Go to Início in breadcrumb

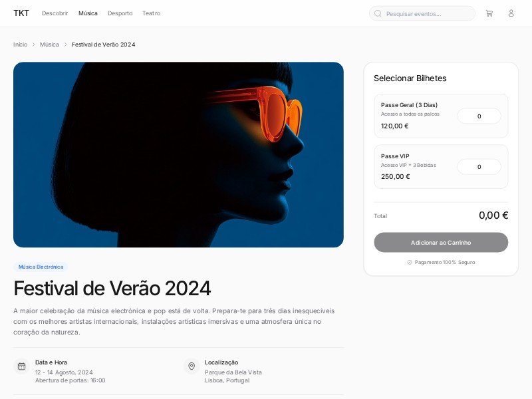(x=21, y=45)
